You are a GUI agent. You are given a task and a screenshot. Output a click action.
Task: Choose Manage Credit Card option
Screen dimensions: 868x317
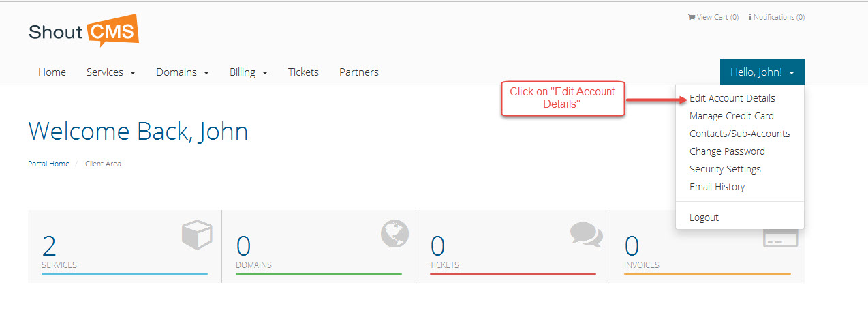pos(731,117)
